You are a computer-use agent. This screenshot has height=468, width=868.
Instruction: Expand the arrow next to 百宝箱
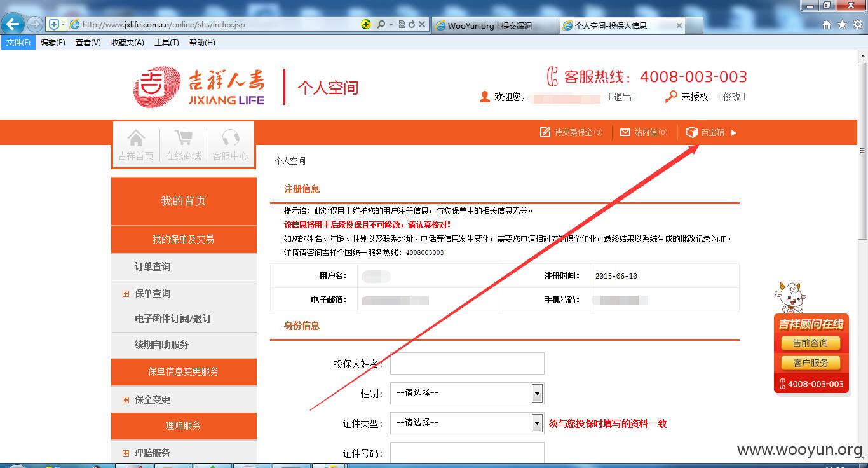(x=733, y=133)
